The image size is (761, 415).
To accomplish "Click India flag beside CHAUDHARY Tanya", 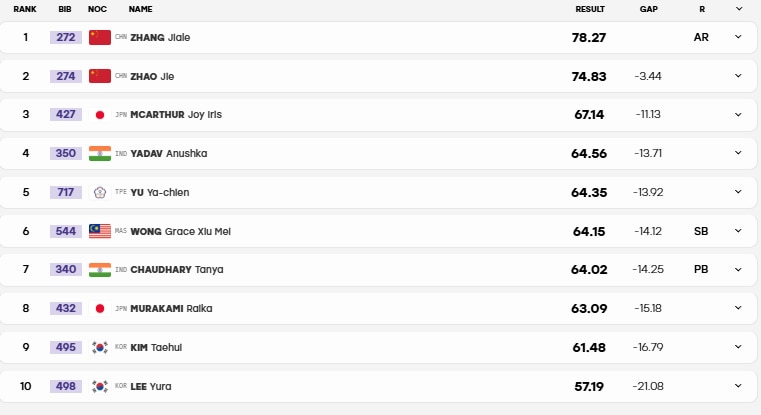I will 99,269.
